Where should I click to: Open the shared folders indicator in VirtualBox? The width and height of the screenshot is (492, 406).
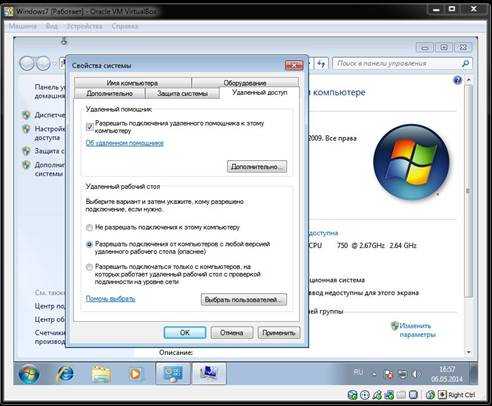[x=401, y=395]
